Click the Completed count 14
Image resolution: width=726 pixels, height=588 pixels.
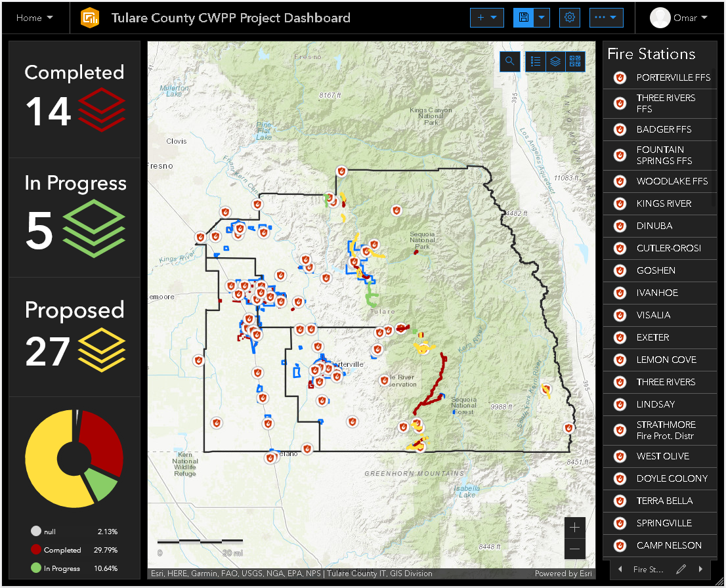click(48, 112)
